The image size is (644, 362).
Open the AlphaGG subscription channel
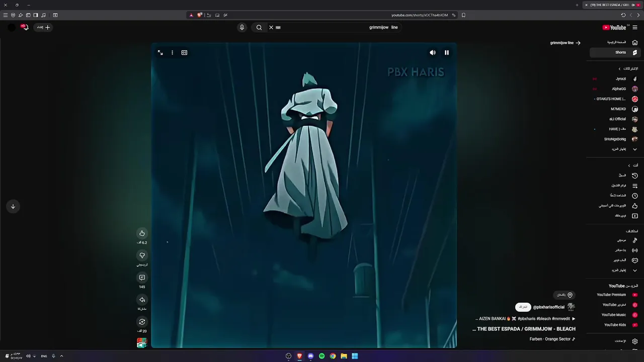(x=615, y=89)
